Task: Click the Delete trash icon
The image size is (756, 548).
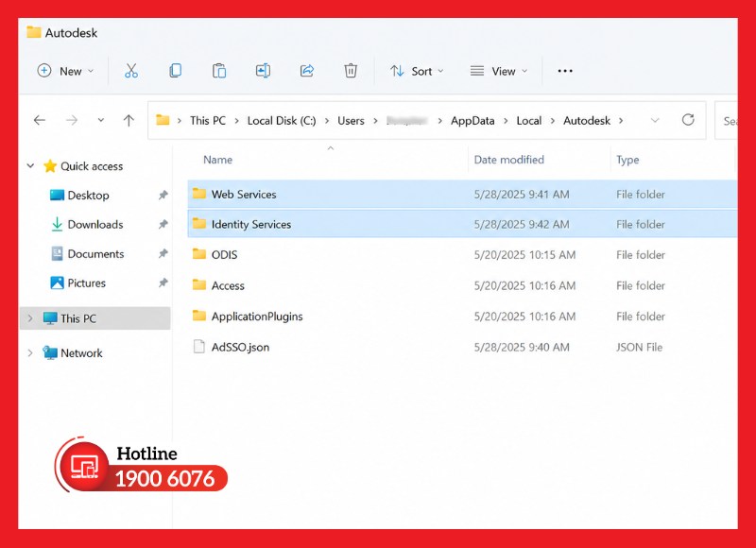Action: (351, 71)
